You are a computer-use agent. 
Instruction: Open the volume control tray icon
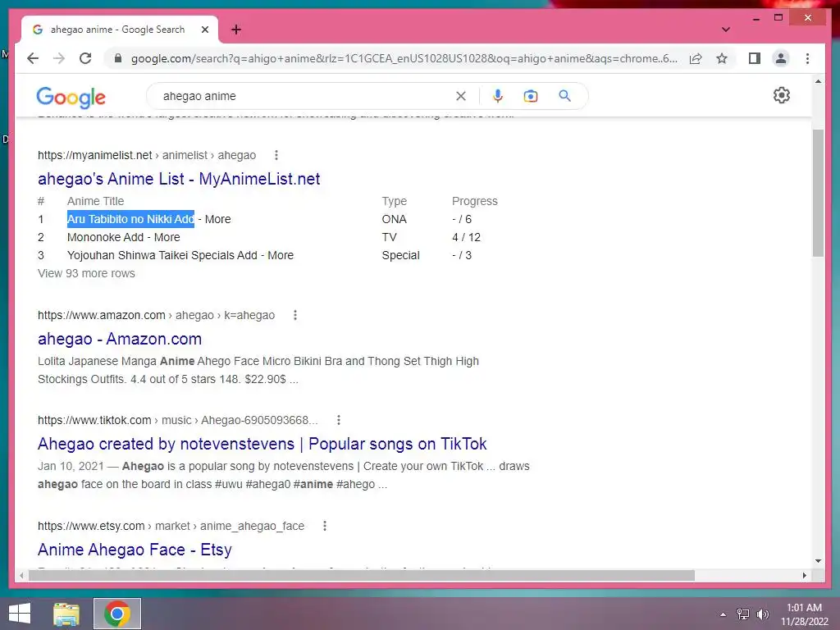point(762,614)
